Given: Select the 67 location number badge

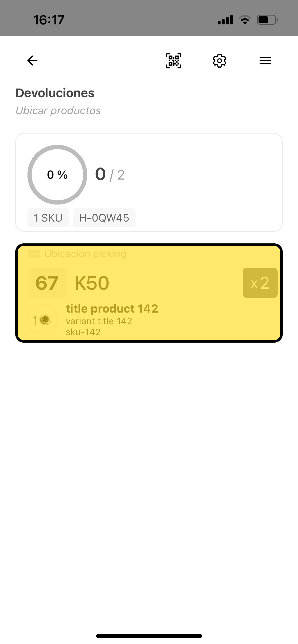Looking at the screenshot, I should pyautogui.click(x=47, y=283).
